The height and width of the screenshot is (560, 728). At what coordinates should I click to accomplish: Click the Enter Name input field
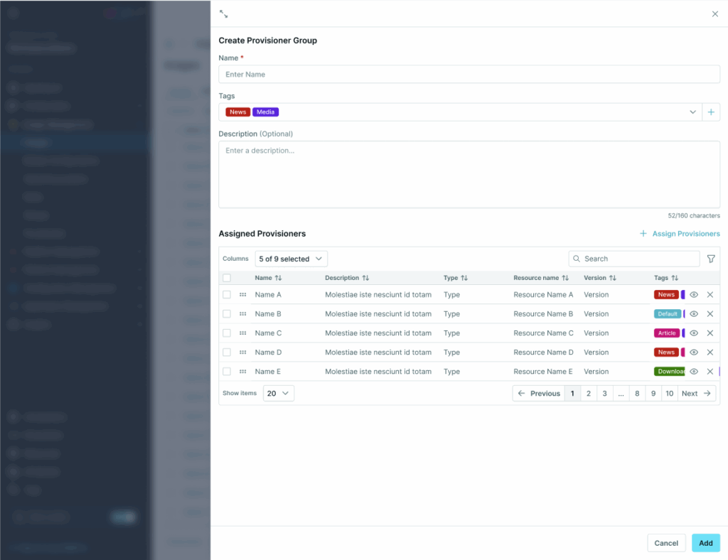tap(469, 74)
